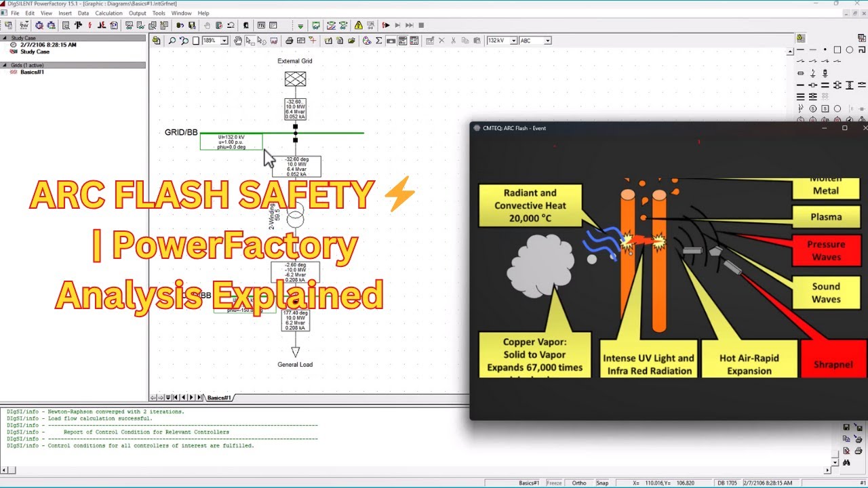The height and width of the screenshot is (488, 868).
Task: Click the green down-arrow toolbar icon
Action: coord(300,26)
